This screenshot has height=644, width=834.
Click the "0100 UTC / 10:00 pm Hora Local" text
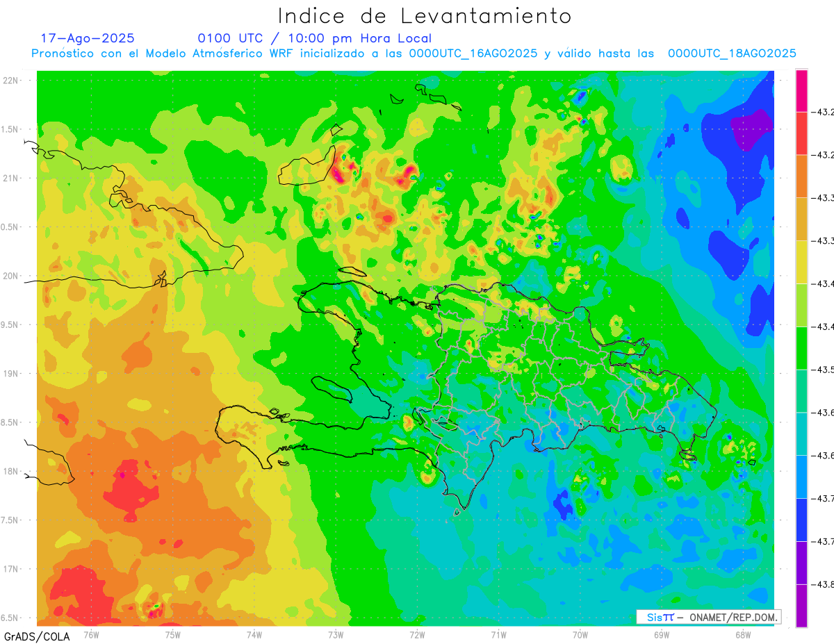coord(315,38)
